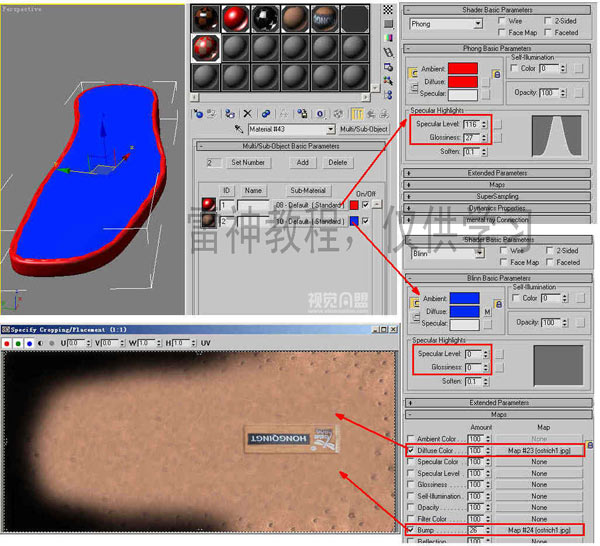Open Map #24 (ostrich1.jpg) bump map slot
The height and width of the screenshot is (546, 600).
539,529
